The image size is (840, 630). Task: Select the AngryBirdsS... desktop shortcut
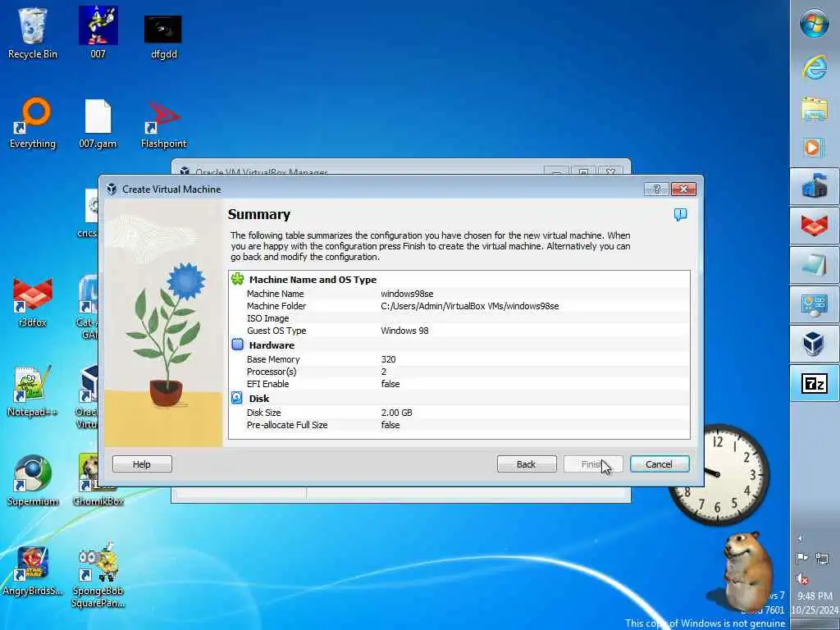[33, 571]
